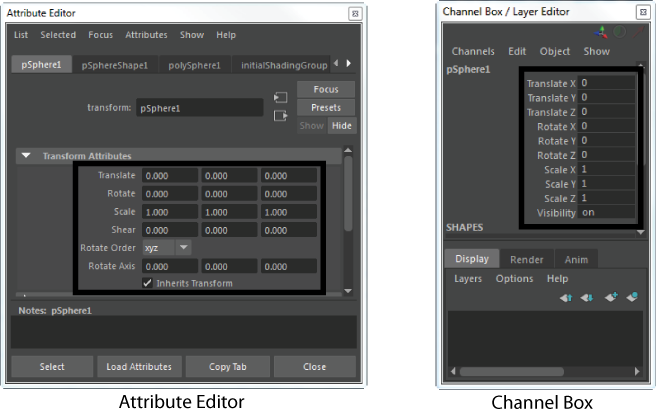Image resolution: width=656 pixels, height=414 pixels.
Task: Click the Hide button
Action: click(x=342, y=125)
